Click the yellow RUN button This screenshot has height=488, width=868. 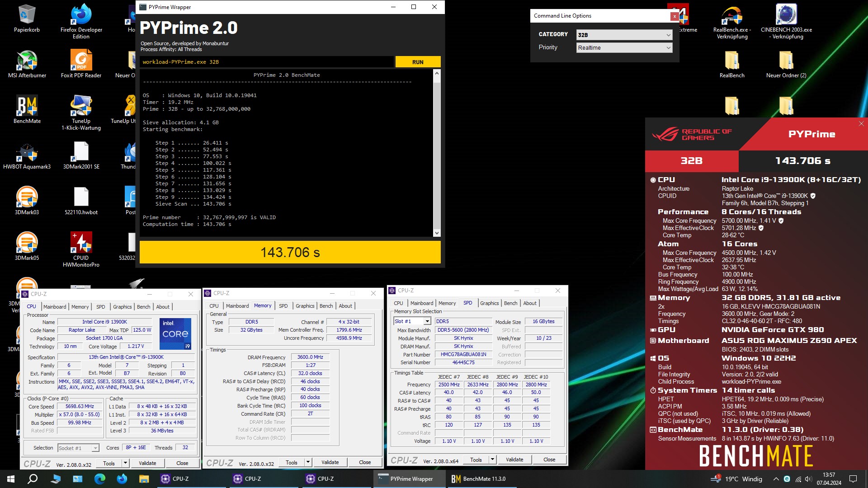click(418, 62)
